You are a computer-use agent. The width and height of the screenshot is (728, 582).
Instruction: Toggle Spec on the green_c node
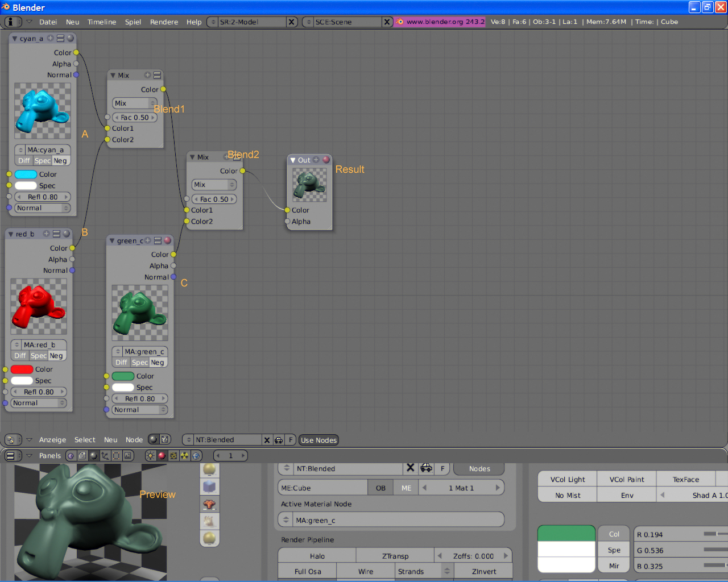[x=140, y=363]
